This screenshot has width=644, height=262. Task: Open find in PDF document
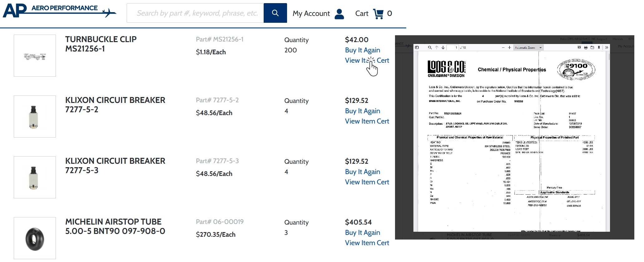coord(430,47)
